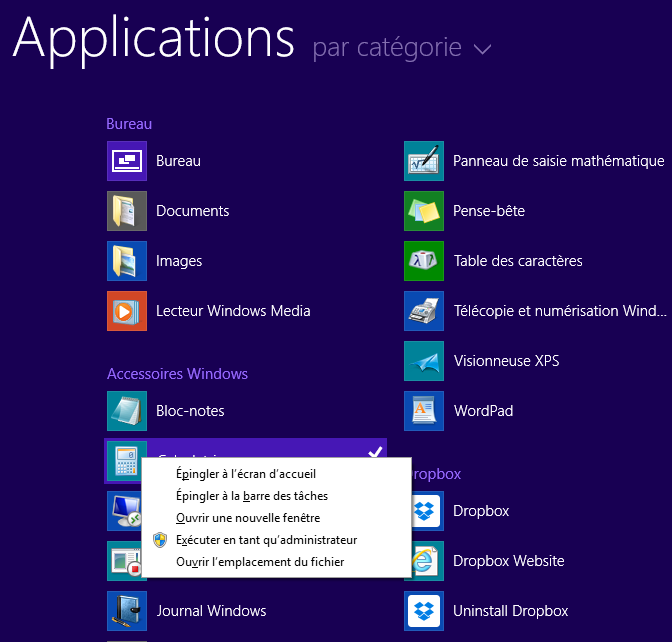Viewport: 672px width, 642px height.
Task: Click the 'Bureau' app label beside its tile
Action: 178,161
